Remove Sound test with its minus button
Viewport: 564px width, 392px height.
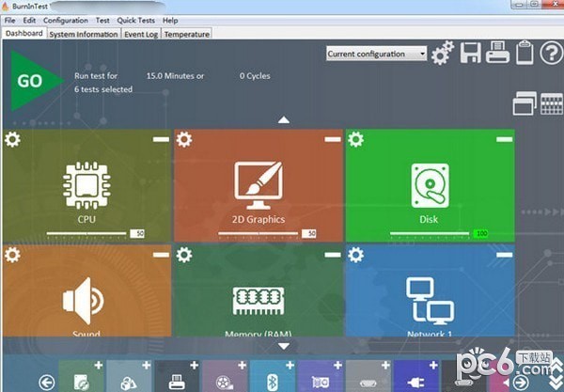point(161,255)
